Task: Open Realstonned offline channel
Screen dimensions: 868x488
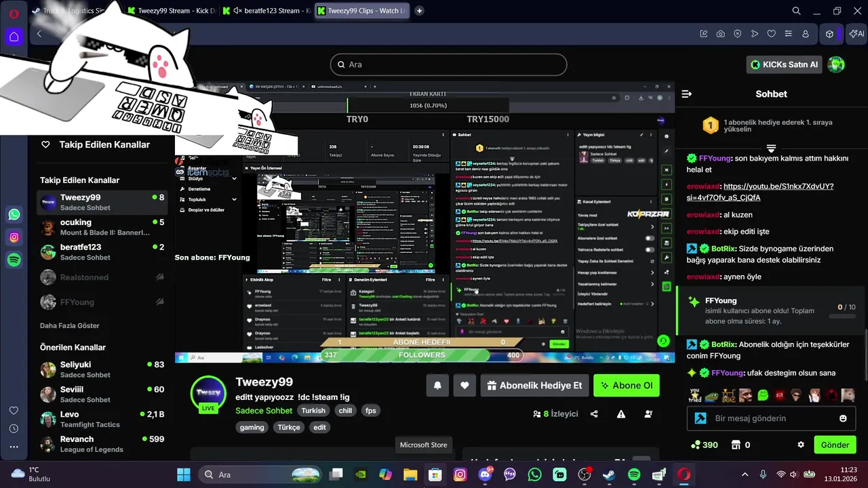Action: pos(102,277)
